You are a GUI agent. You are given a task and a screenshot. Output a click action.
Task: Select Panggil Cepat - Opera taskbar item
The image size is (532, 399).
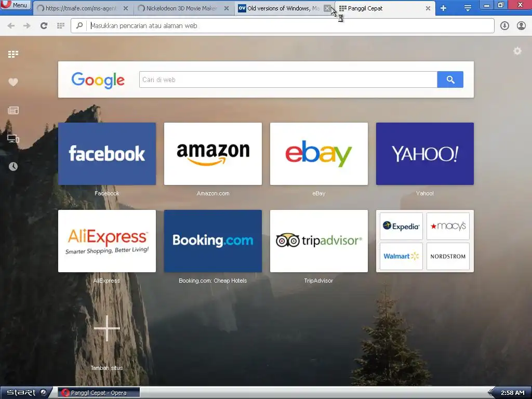coord(98,393)
